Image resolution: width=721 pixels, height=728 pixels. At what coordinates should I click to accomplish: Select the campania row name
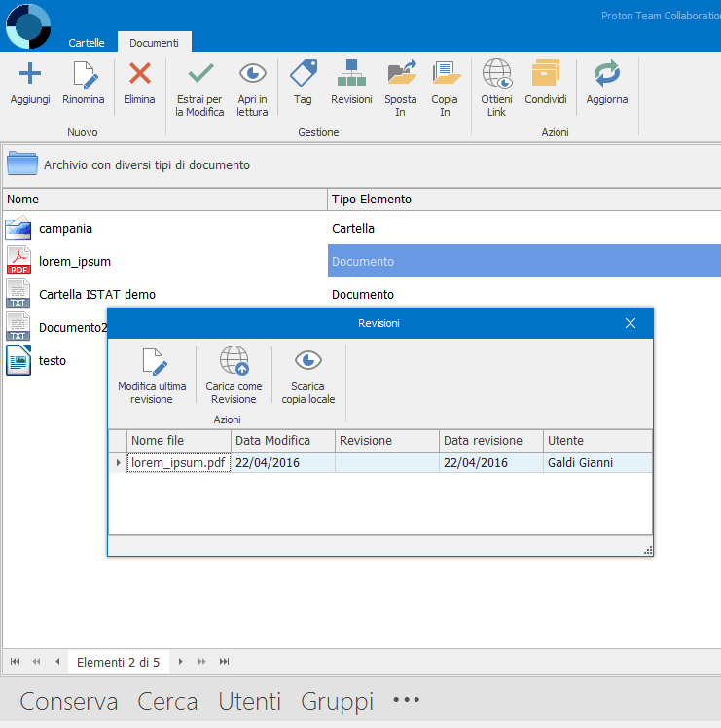(x=65, y=229)
